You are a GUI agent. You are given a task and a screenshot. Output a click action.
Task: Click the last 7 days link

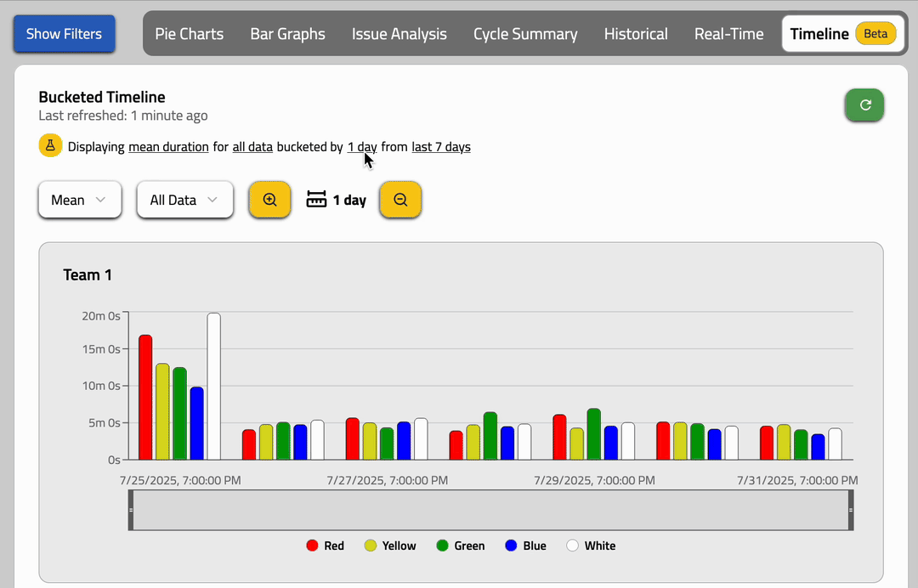click(440, 146)
